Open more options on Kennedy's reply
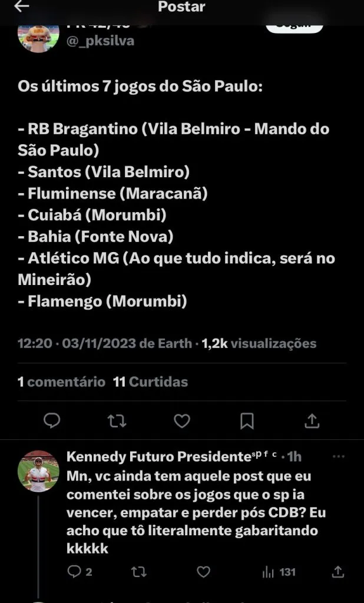This screenshot has height=603, width=364. pos(339,458)
